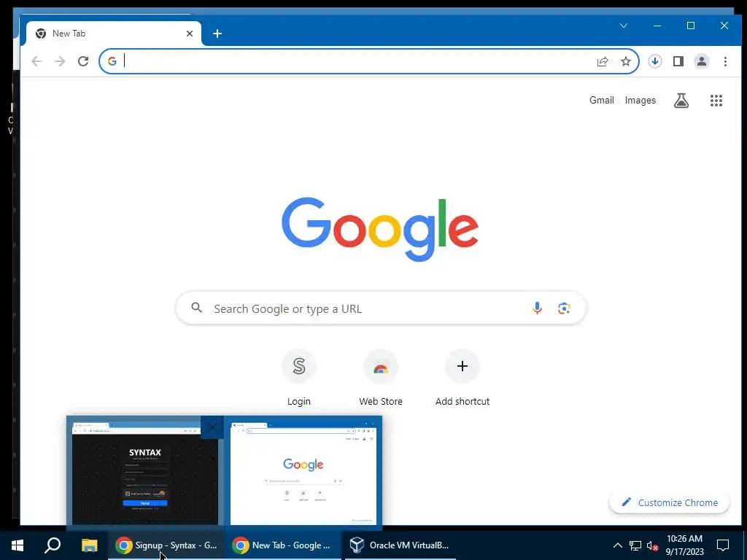This screenshot has height=560, width=747.
Task: Open the tab search chevron
Action: (x=624, y=26)
